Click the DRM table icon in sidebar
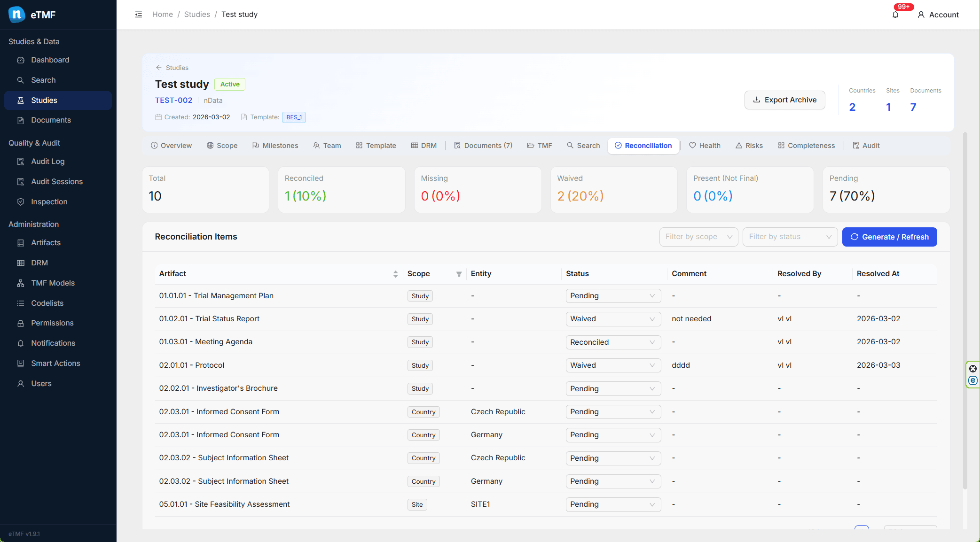The width and height of the screenshot is (980, 542). [x=21, y=263]
